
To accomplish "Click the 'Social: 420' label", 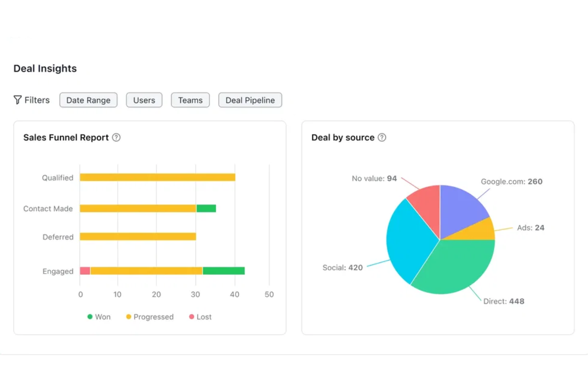I will [x=342, y=268].
